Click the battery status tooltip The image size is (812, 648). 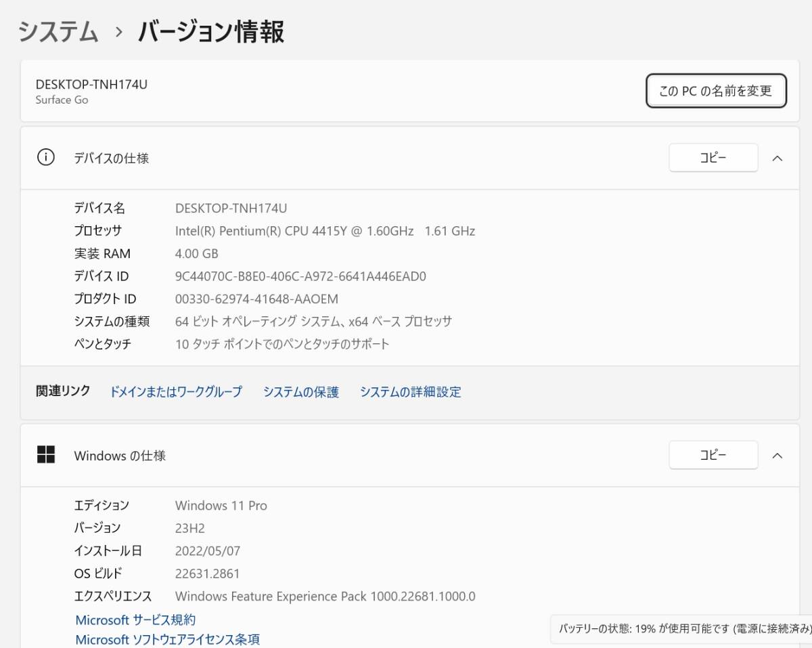coord(681,628)
